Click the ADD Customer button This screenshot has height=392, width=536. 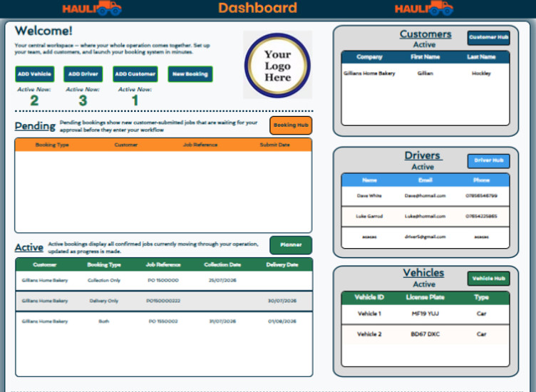[x=135, y=74]
